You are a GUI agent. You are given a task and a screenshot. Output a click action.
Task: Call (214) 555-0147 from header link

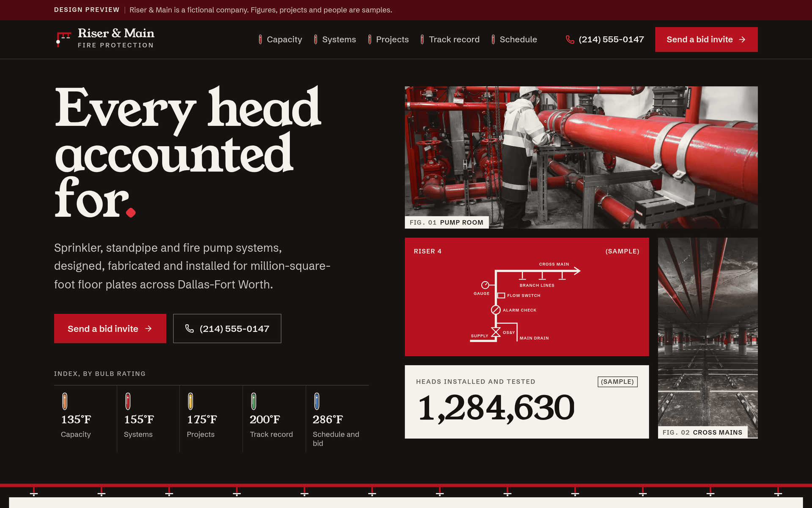(605, 39)
